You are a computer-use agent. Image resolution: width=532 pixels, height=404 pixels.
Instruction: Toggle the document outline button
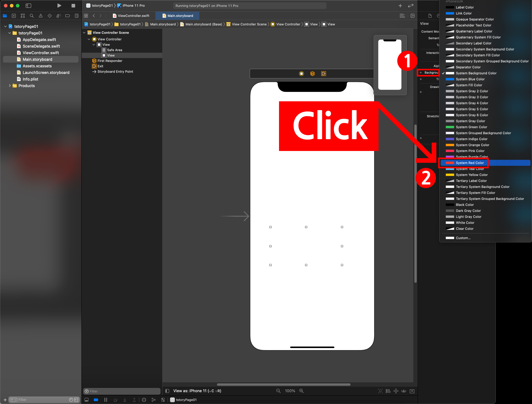pyautogui.click(x=167, y=391)
